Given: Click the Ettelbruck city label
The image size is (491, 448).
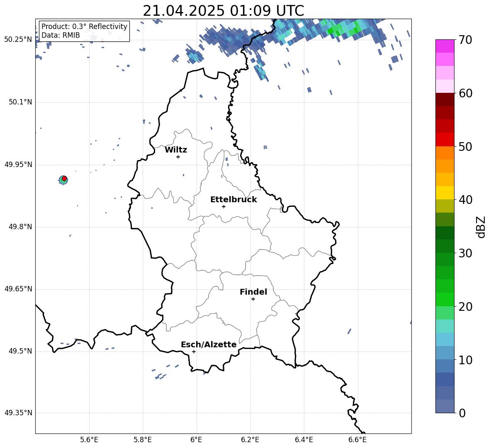Looking at the screenshot, I should pos(233,200).
